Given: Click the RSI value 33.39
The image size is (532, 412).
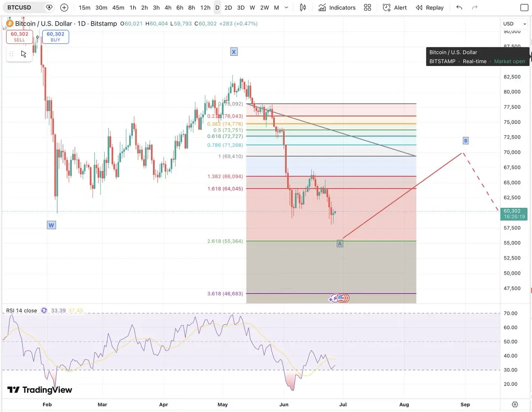Looking at the screenshot, I should 58,311.
